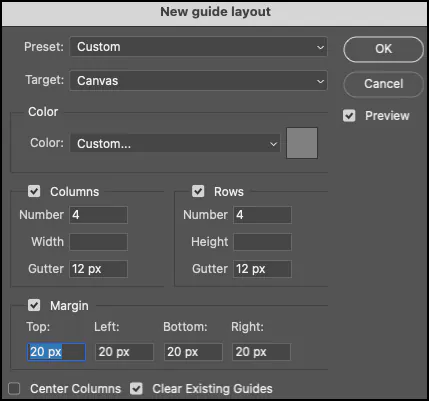Viewport: 429px width, 401px height.
Task: Click the Rows Number field
Action: point(262,215)
